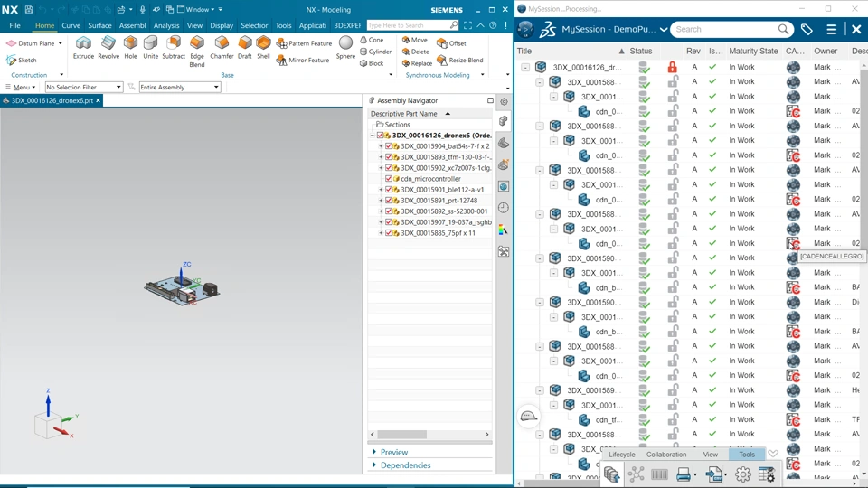Image resolution: width=868 pixels, height=488 pixels.
Task: Switch to the Analysis ribbon tab
Action: click(166, 25)
